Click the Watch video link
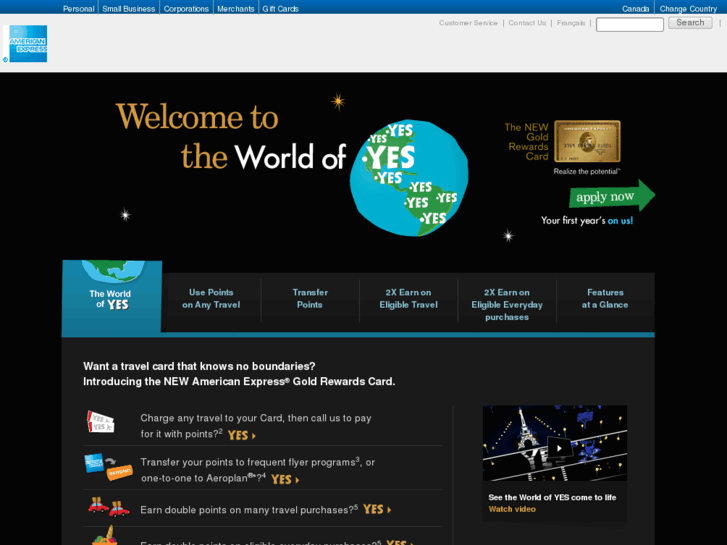Viewport: 727px width, 545px height. coord(512,509)
